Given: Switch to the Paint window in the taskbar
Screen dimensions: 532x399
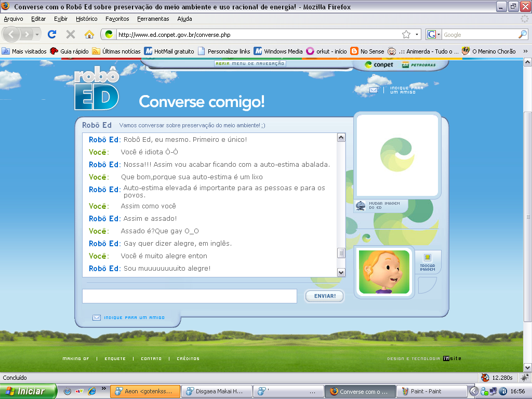Looking at the screenshot, I should coord(431,391).
